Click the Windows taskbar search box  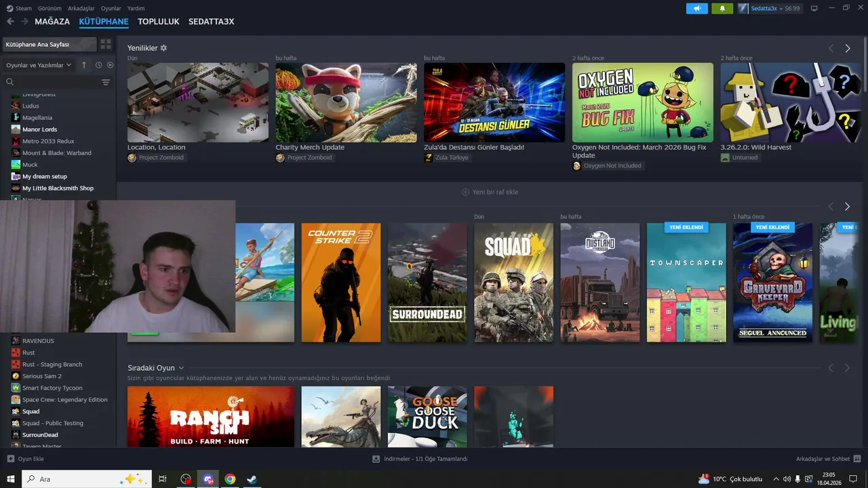point(87,479)
